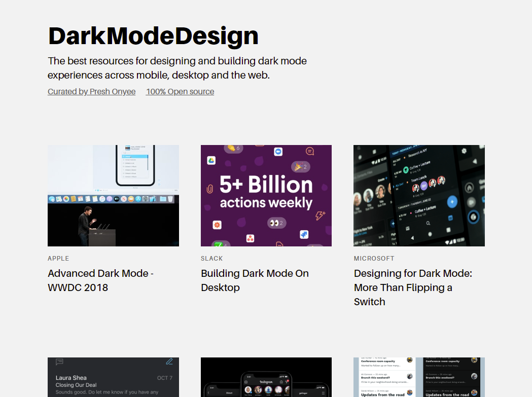Click the DarkModeDesign site title
Viewport: 532px width, 397px height.
(x=153, y=35)
